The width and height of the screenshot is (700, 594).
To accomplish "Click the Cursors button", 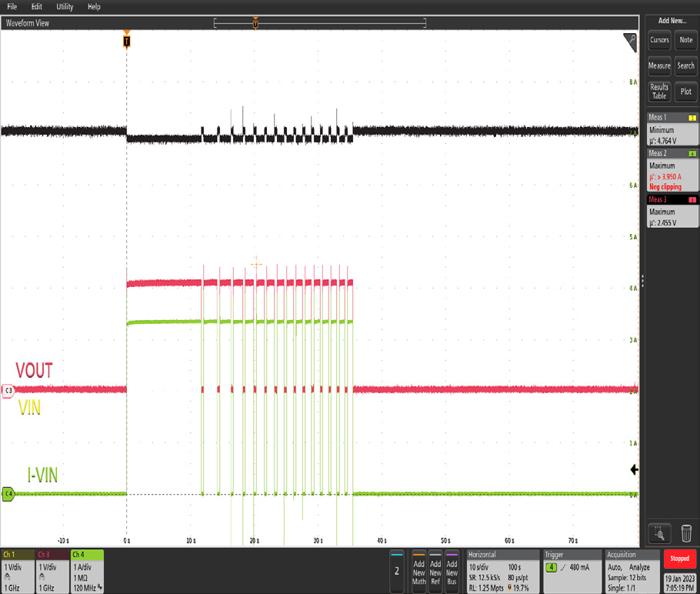I will coord(659,40).
